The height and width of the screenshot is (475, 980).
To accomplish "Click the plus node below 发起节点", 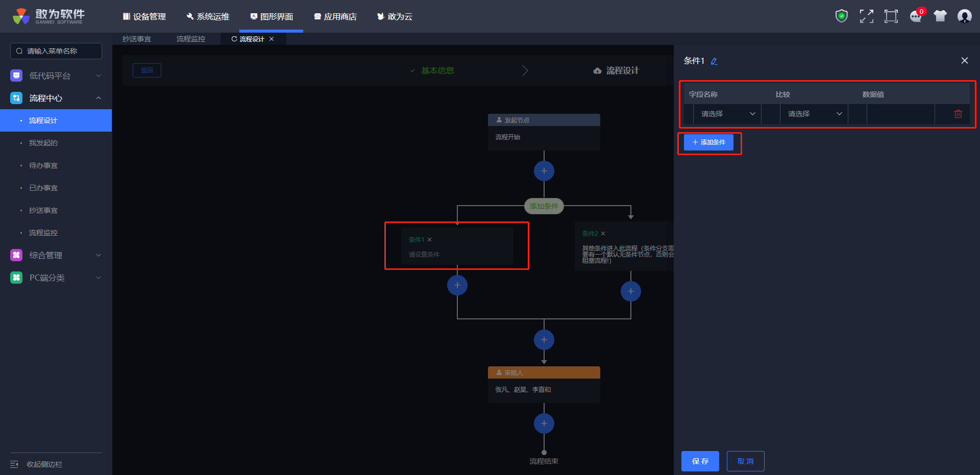I will [544, 171].
